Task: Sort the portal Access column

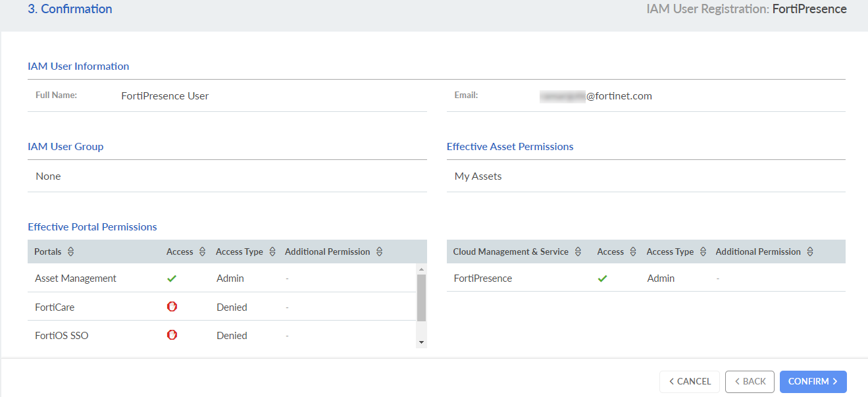Action: click(x=202, y=251)
